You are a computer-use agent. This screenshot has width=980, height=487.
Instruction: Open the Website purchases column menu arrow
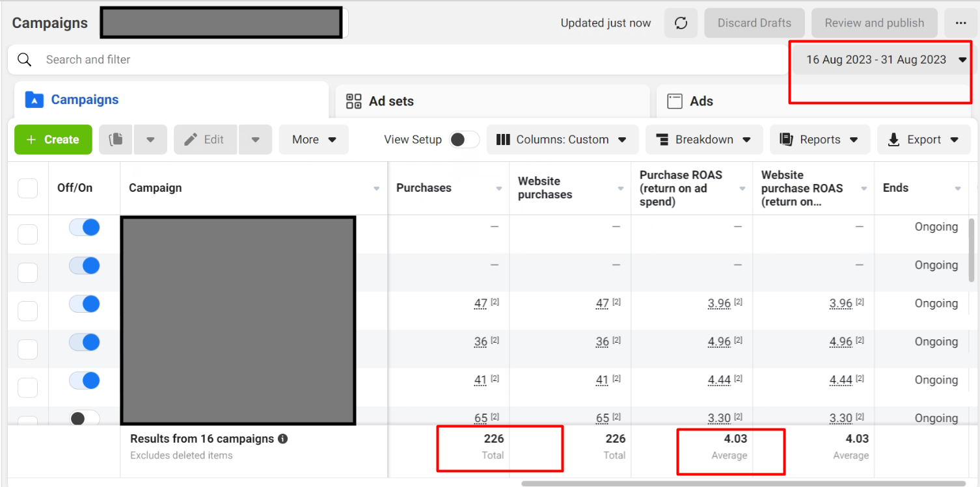(621, 189)
